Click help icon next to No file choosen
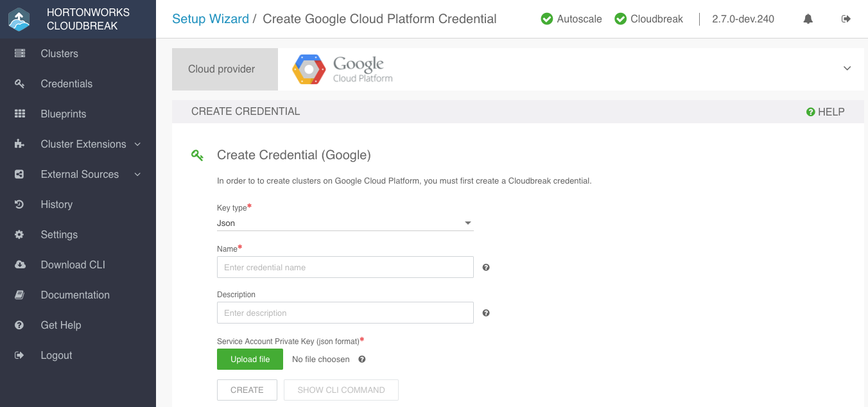Screen dimensions: 868x407 [362, 359]
